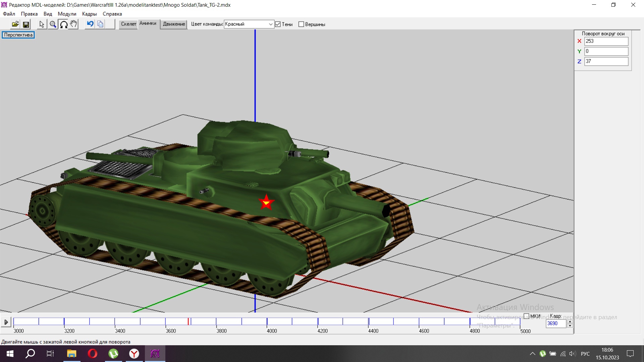Click the open file folder icon
The image size is (644, 362).
pyautogui.click(x=15, y=24)
